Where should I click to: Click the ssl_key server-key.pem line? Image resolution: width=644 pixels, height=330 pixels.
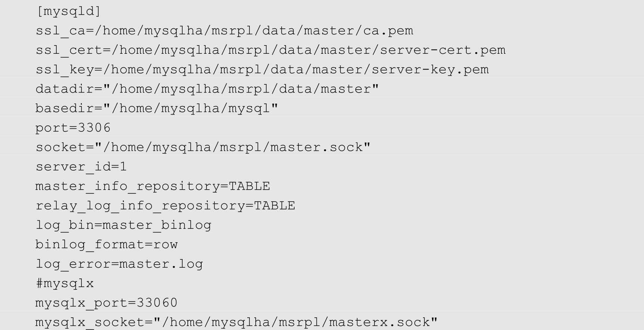pos(262,69)
